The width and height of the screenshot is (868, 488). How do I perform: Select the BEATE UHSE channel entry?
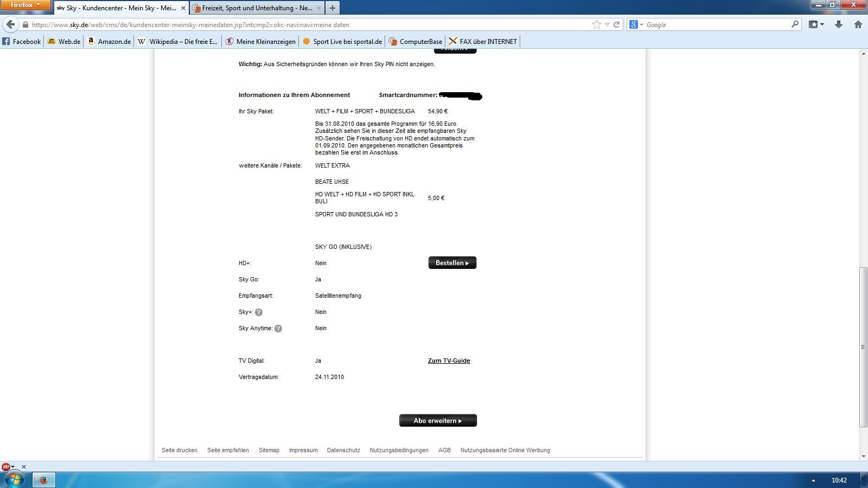click(332, 182)
